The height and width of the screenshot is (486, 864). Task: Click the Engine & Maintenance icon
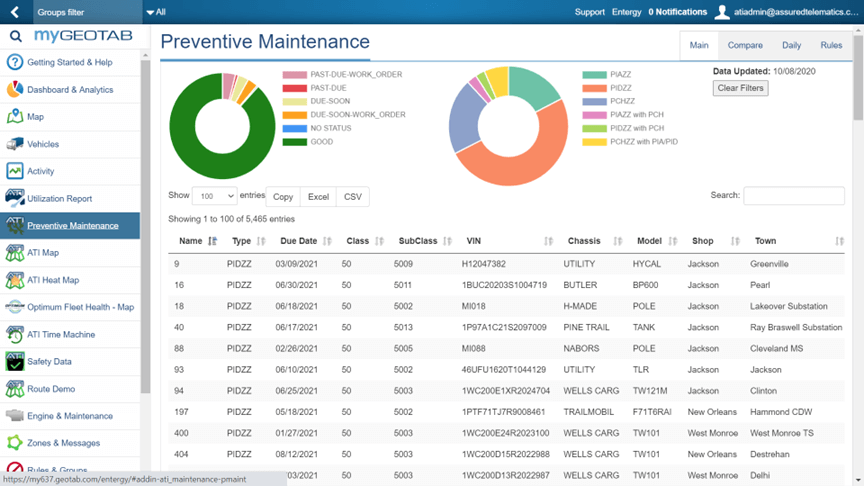pyautogui.click(x=15, y=415)
